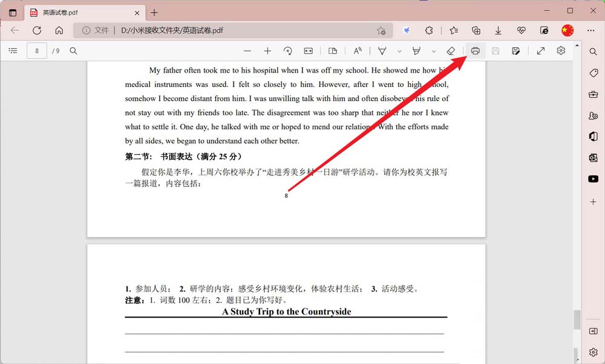The height and width of the screenshot is (364, 605).
Task: Open browser extensions puzzle icon
Action: (x=429, y=30)
